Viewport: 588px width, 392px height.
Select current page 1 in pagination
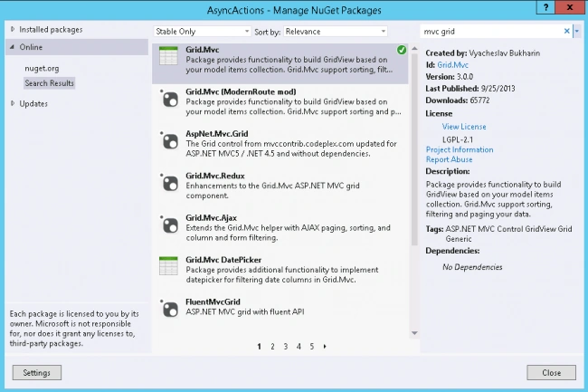click(x=259, y=347)
